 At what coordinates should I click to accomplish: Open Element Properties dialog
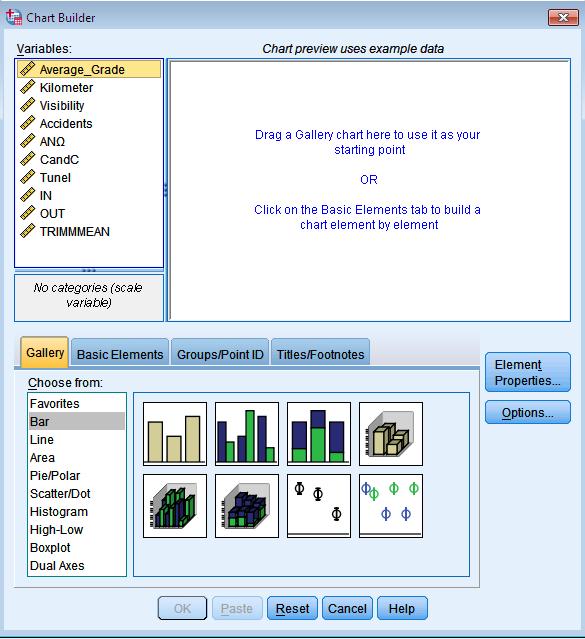click(x=528, y=372)
